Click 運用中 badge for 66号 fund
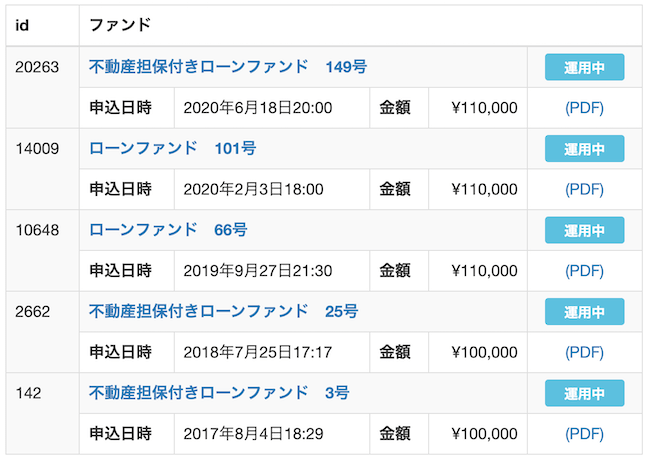The width and height of the screenshot is (650, 461). click(x=585, y=230)
